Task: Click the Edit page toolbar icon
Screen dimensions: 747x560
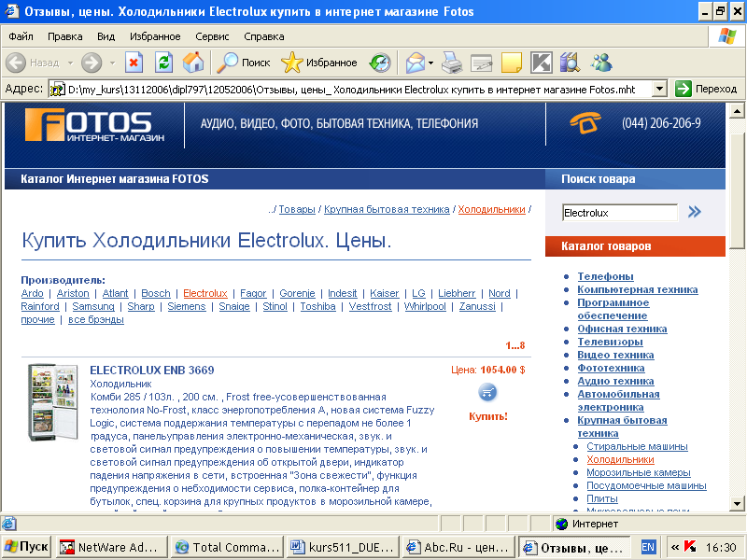Action: click(481, 63)
